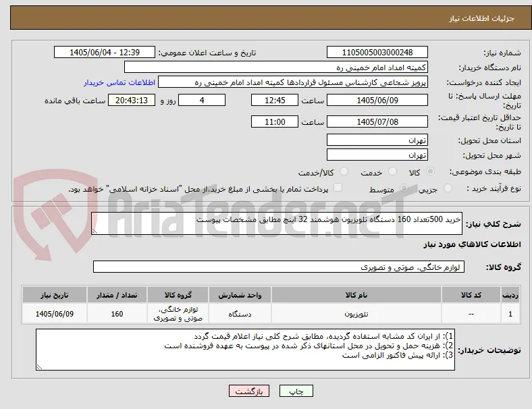Click the تلویزیون item name cell
The width and height of the screenshot is (532, 409).
tap(356, 314)
